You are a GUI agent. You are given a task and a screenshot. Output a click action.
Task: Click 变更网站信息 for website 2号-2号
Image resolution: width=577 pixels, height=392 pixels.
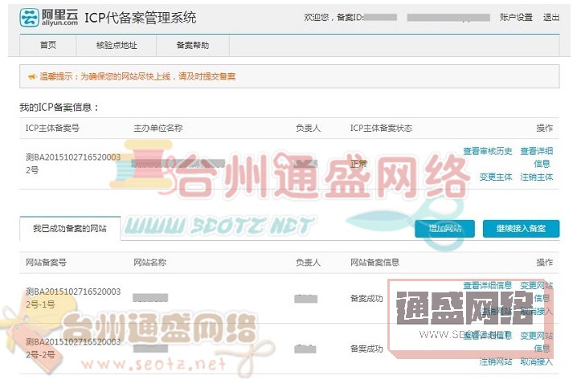(x=537, y=341)
